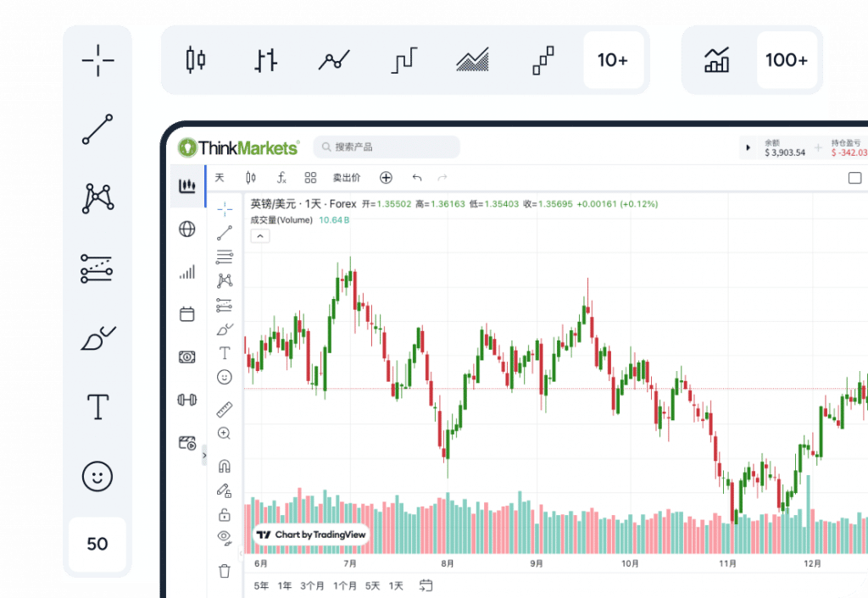
Task: Open Chart by TradingView link
Action: (x=311, y=534)
